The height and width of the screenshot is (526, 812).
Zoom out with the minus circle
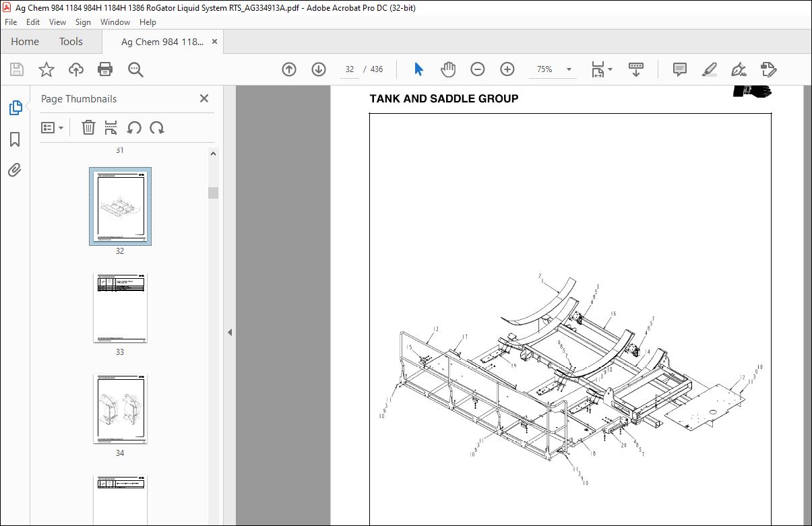pos(478,69)
